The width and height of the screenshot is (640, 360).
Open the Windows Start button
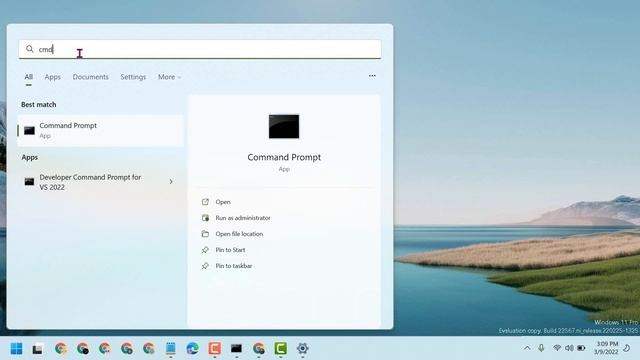click(16, 349)
